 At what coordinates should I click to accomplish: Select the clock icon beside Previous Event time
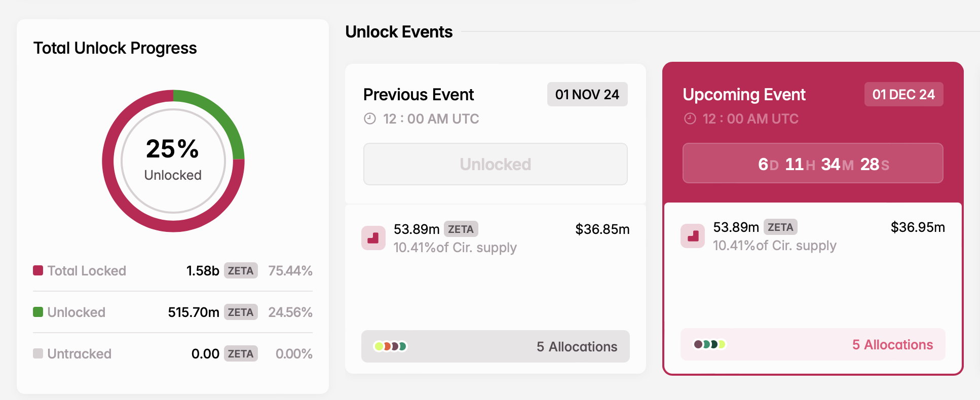pyautogui.click(x=369, y=118)
